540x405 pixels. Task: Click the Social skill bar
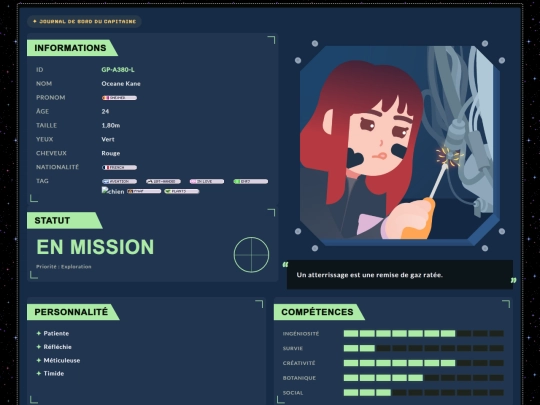(424, 393)
